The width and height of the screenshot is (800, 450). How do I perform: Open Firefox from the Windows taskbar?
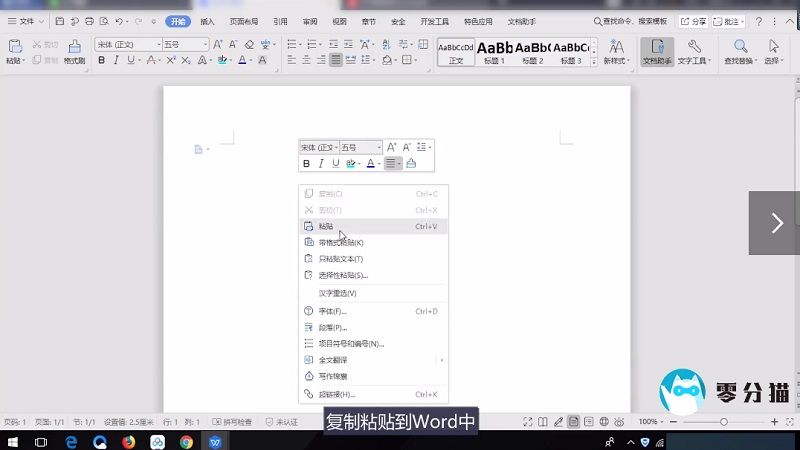point(129,441)
